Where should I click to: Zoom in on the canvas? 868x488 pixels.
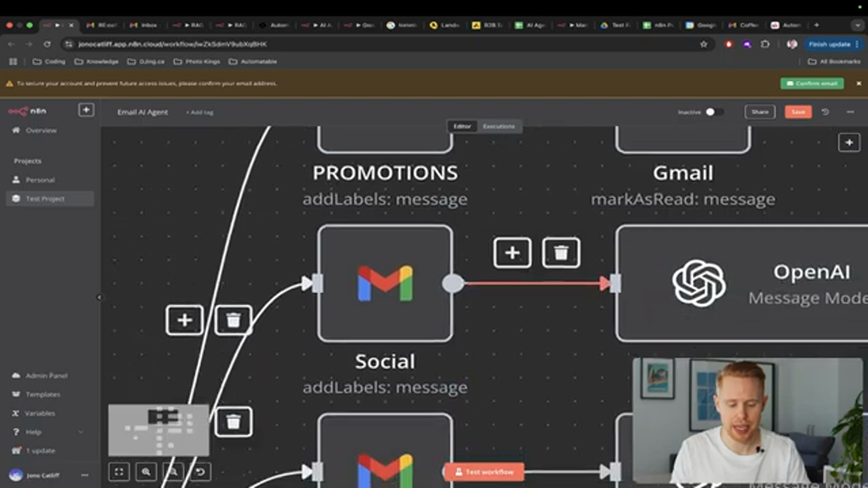click(146, 472)
